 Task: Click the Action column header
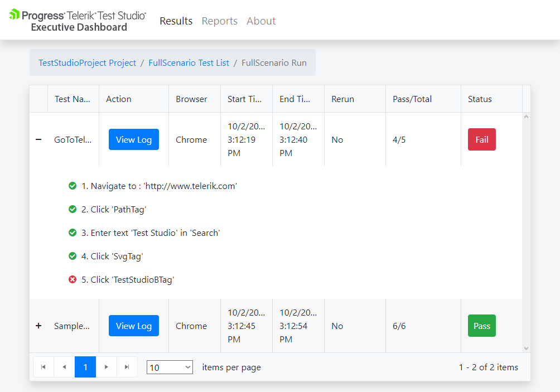pyautogui.click(x=133, y=99)
